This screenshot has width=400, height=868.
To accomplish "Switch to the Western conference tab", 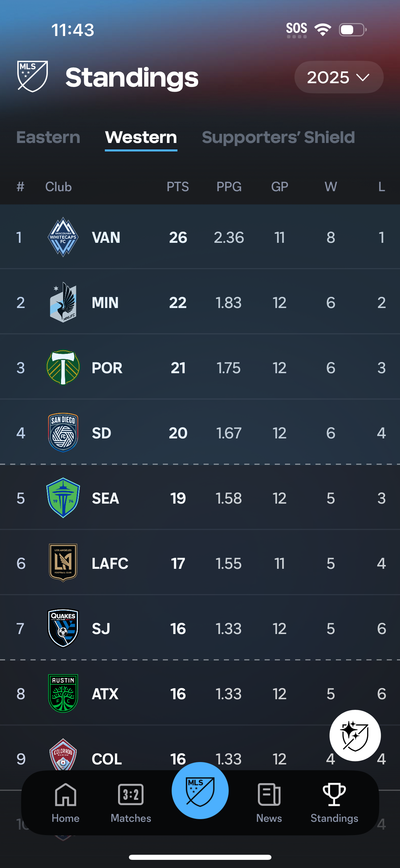I will [x=141, y=137].
